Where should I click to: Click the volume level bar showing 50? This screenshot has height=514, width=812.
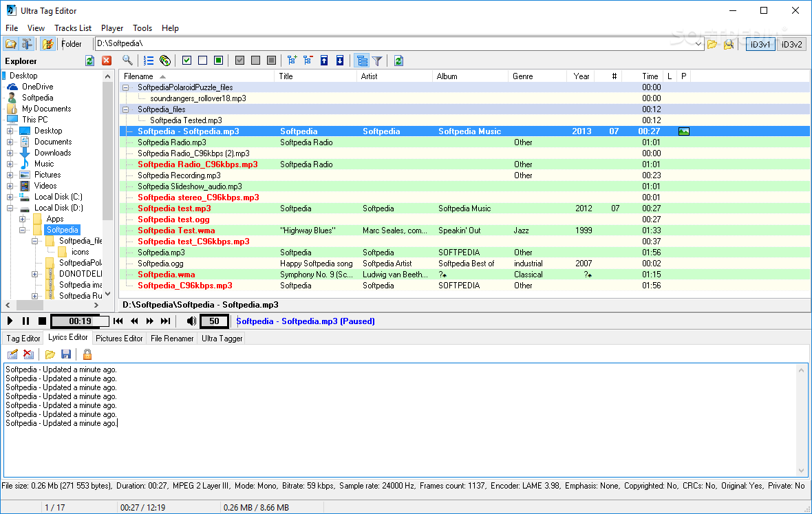click(x=215, y=321)
